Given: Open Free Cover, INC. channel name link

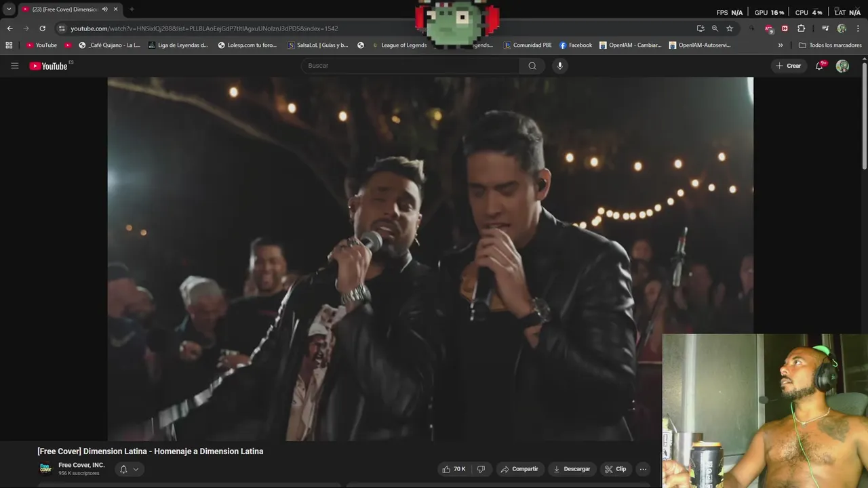Looking at the screenshot, I should pyautogui.click(x=81, y=465).
